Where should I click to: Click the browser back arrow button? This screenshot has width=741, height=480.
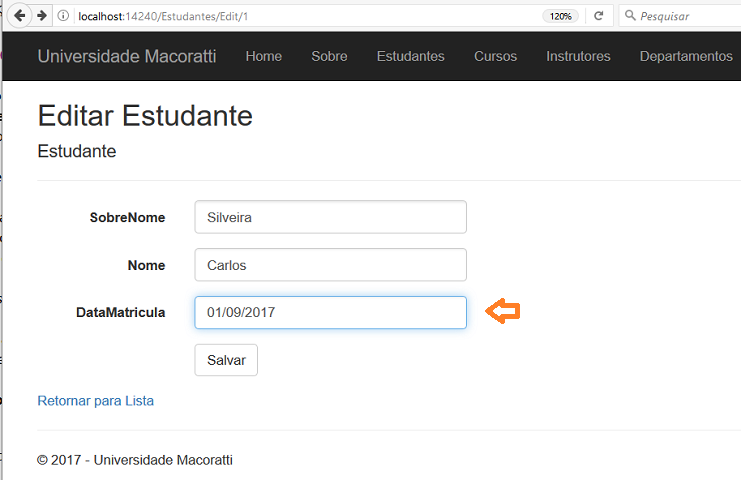click(19, 16)
